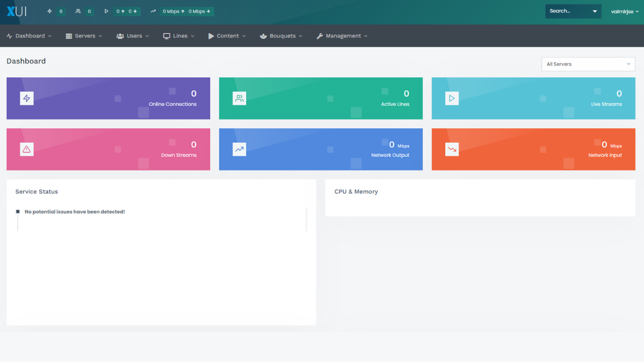The height and width of the screenshot is (362, 644).
Task: Click the Service Status heading
Action: coord(37,192)
